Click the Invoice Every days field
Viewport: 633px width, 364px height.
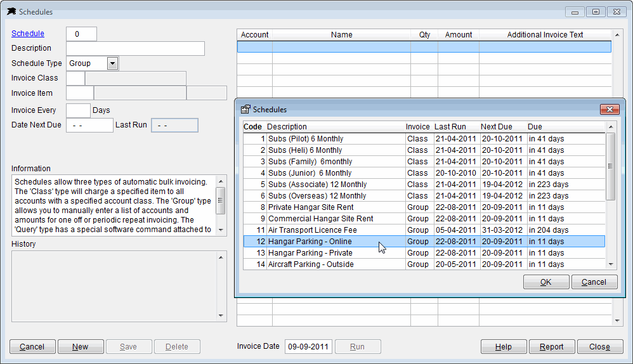click(x=78, y=110)
